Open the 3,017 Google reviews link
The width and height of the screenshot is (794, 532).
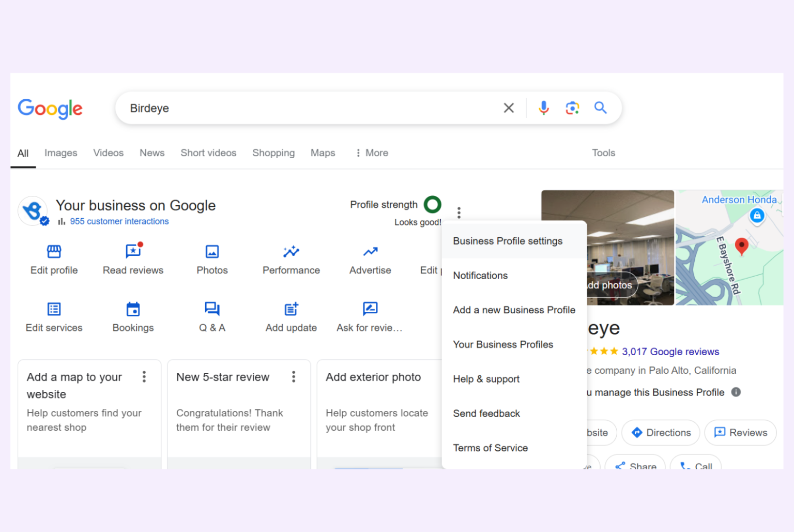tap(670, 351)
